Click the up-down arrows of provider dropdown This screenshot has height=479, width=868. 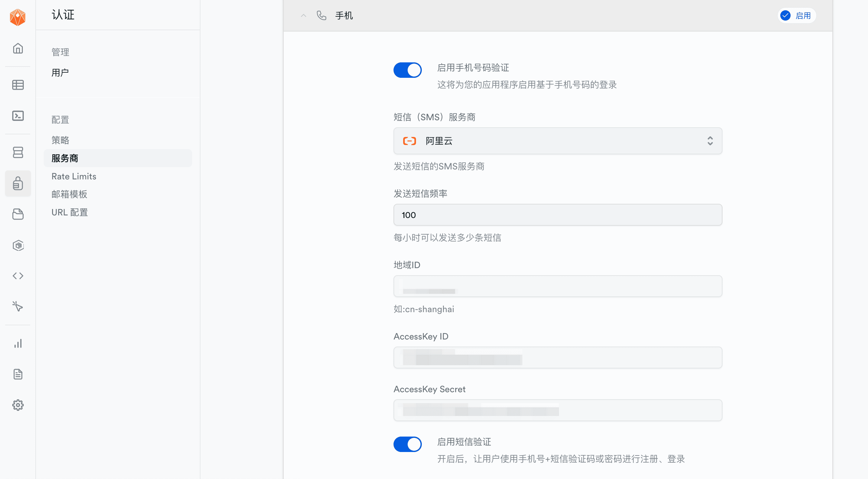point(710,141)
